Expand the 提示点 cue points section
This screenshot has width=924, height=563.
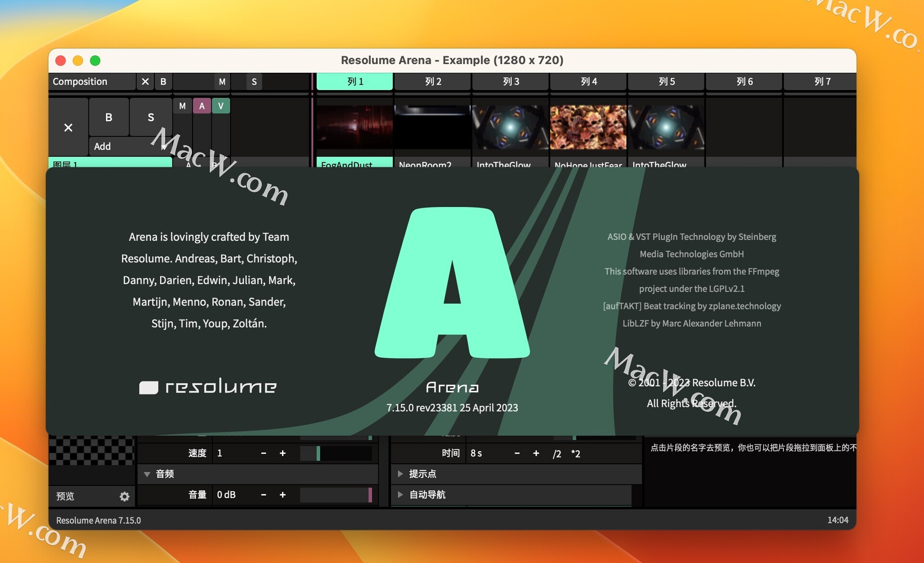[400, 474]
